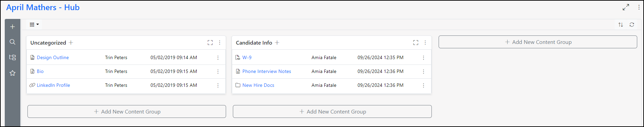Refresh the hub content
The image size is (644, 127).
point(632,25)
